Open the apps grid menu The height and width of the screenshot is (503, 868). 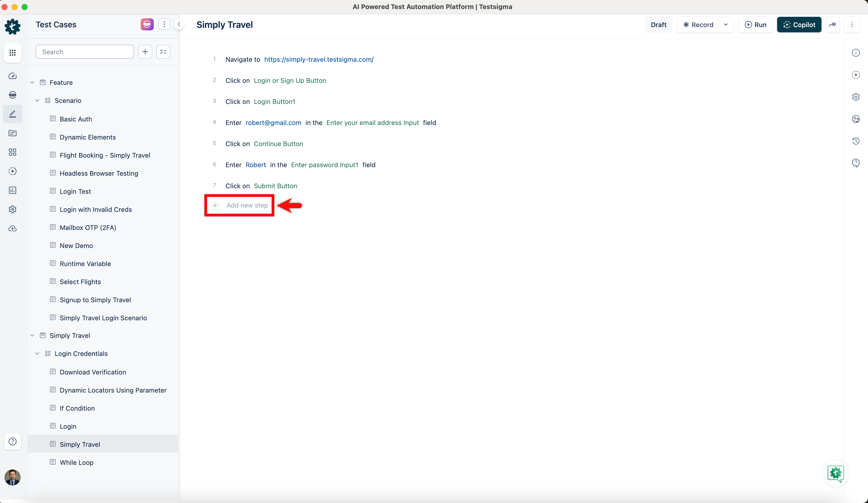click(x=12, y=52)
